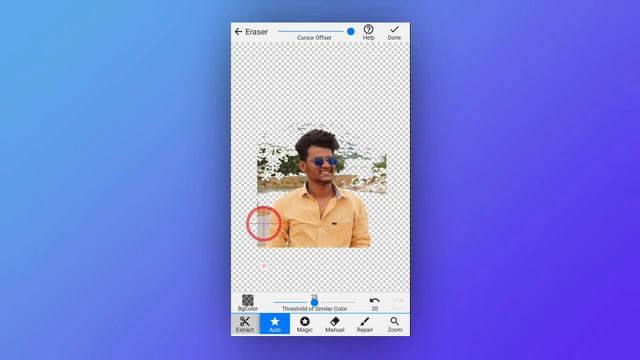Tap the red crosshair cursor circle
The height and width of the screenshot is (360, 640).
tap(264, 223)
